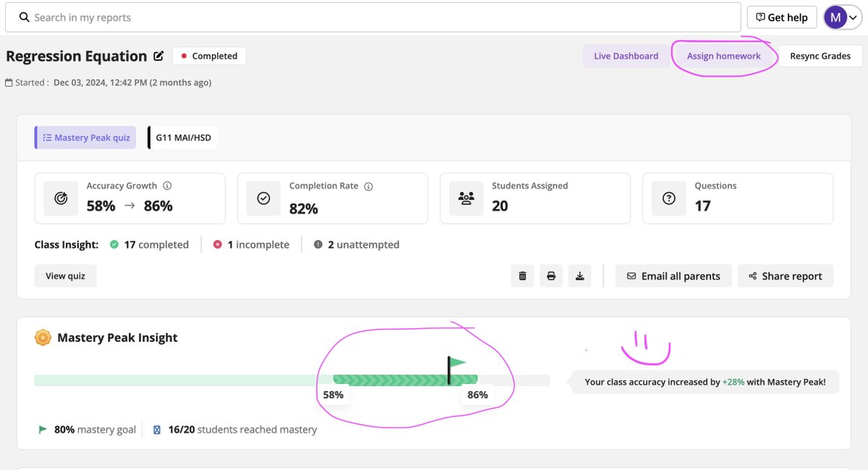Click the mastery progress bar green segment
This screenshot has width=868, height=470.
coord(405,380)
